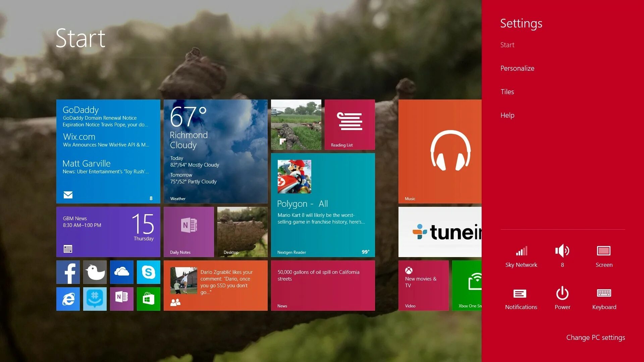Open the Keyboard input options
Screen dimensions: 644x362
pyautogui.click(x=604, y=299)
